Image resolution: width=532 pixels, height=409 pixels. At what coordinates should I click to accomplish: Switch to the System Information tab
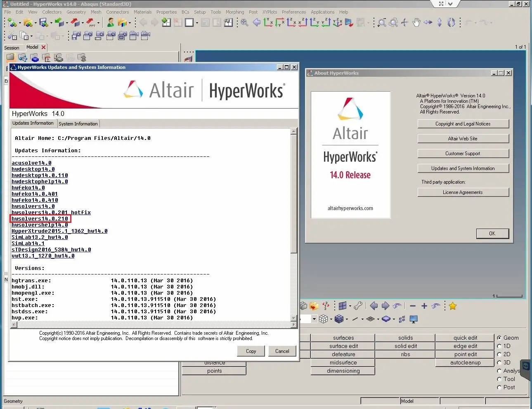coord(78,123)
